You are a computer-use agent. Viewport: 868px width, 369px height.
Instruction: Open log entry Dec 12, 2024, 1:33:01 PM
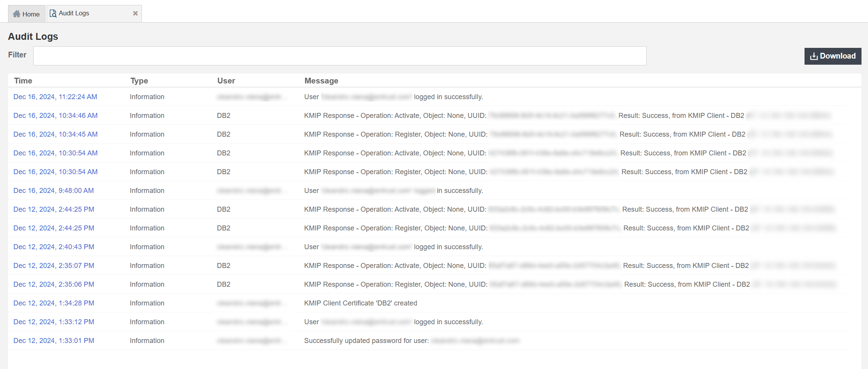pos(54,341)
